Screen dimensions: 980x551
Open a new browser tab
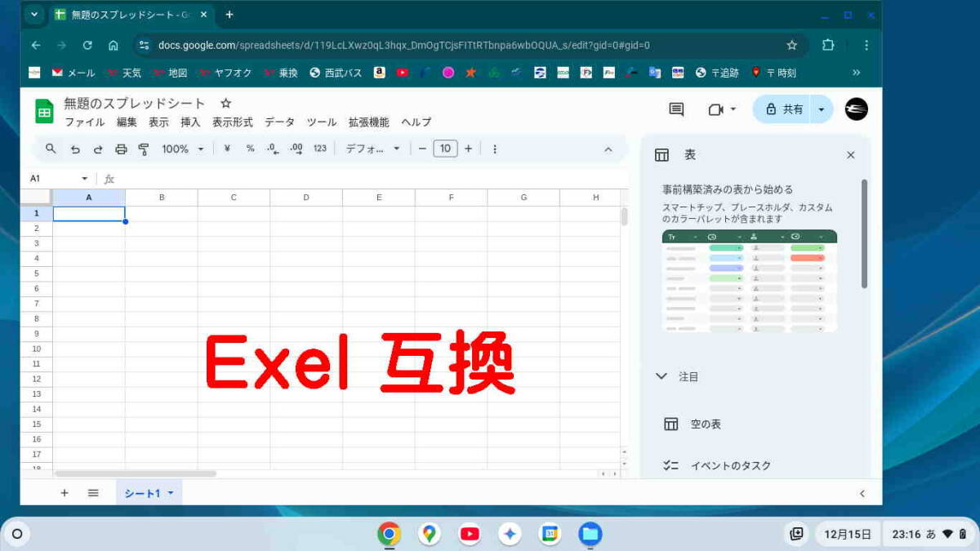(229, 15)
